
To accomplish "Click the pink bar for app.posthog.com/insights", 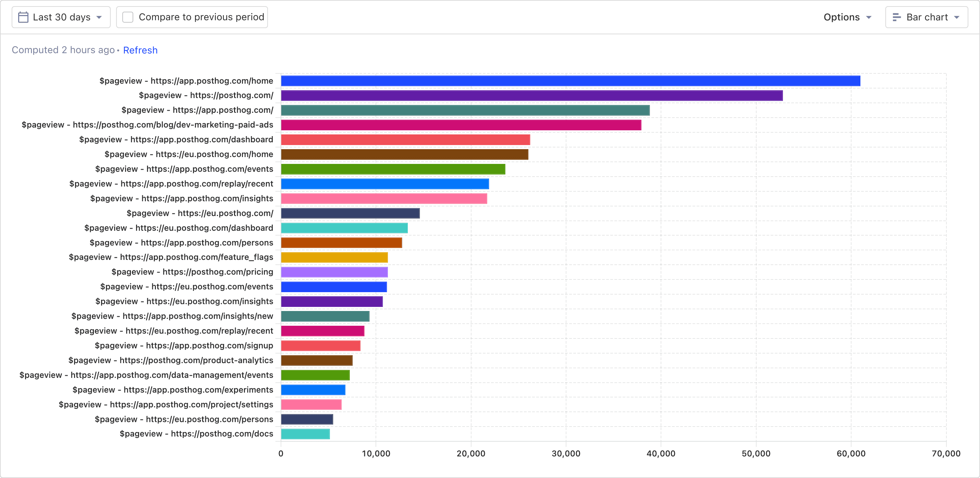I will coord(384,199).
